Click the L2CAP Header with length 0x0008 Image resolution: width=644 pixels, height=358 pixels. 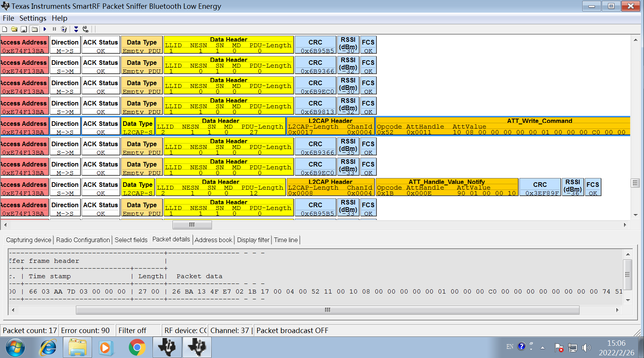pyautogui.click(x=330, y=187)
